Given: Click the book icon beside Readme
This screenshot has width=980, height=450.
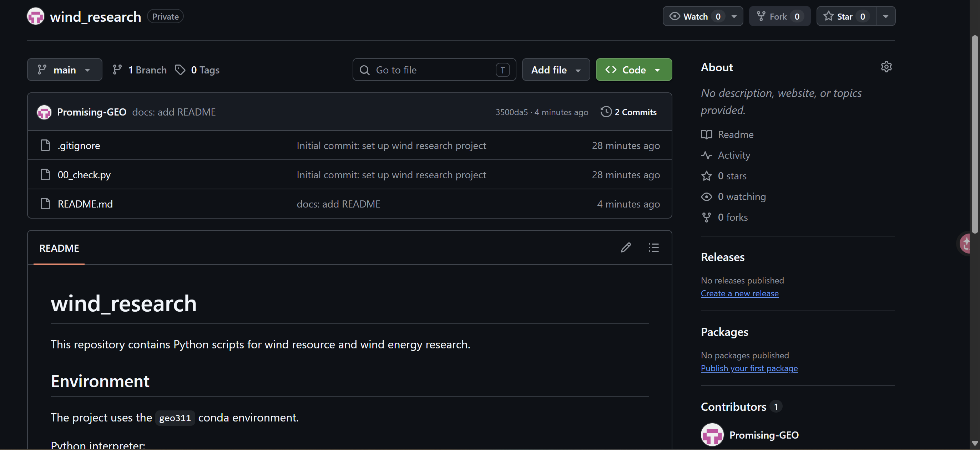Looking at the screenshot, I should [x=707, y=134].
